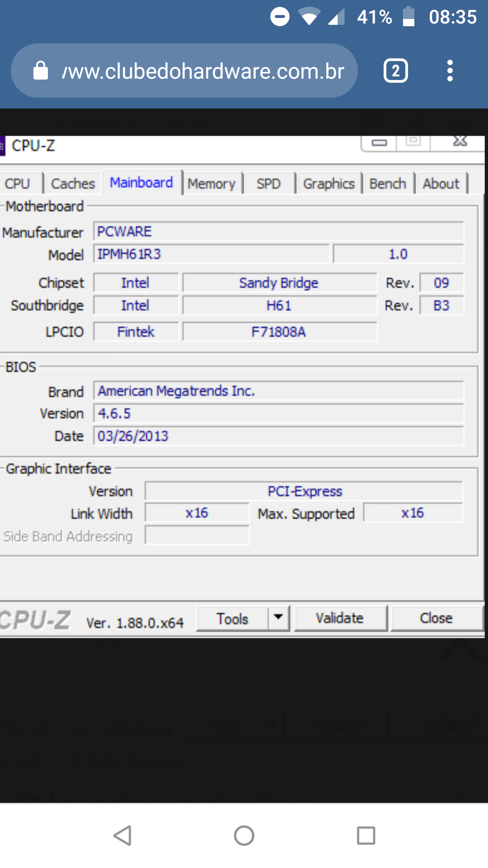Click the CPU-Z title bar app icon
Screen dimensions: 488x868
point(2,146)
